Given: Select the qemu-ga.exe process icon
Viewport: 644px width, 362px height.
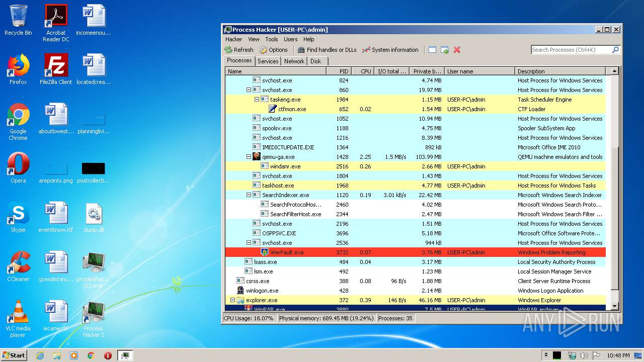Looking at the screenshot, I should [x=257, y=157].
